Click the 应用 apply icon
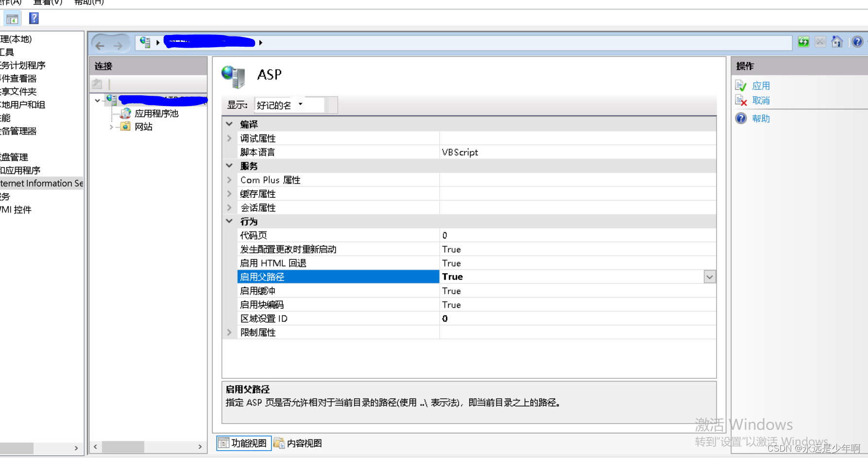868x458 pixels. 741,86
